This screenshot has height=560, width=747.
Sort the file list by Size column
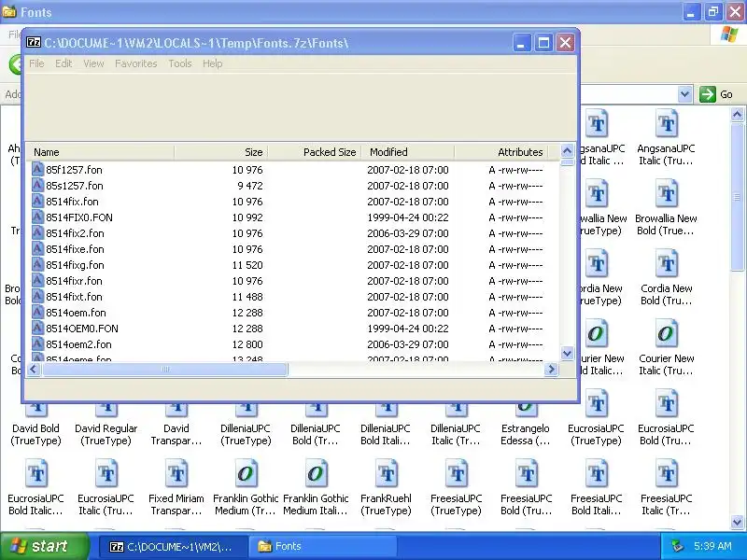(221, 152)
